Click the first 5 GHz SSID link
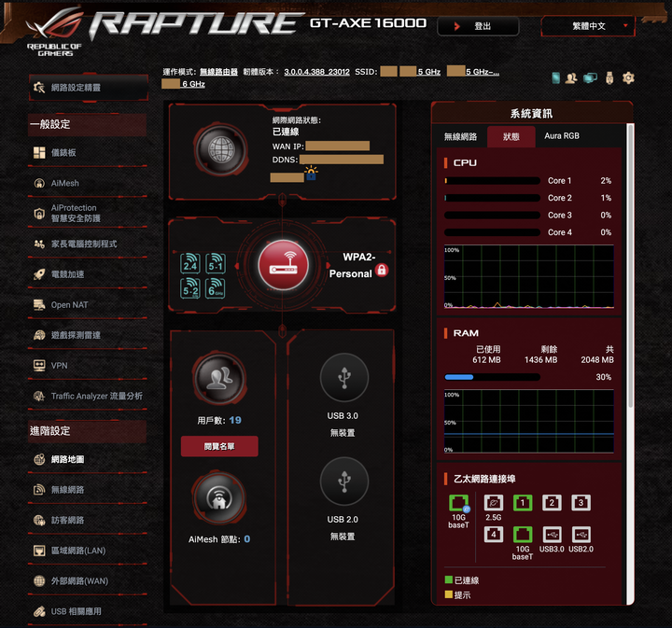Image resolution: width=672 pixels, height=628 pixels. pos(429,72)
